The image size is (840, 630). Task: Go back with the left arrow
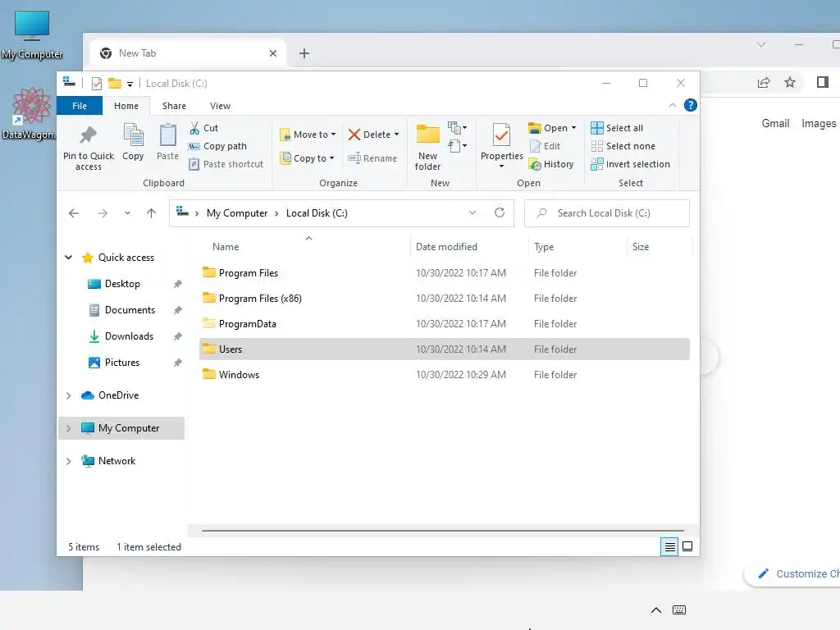pos(74,213)
